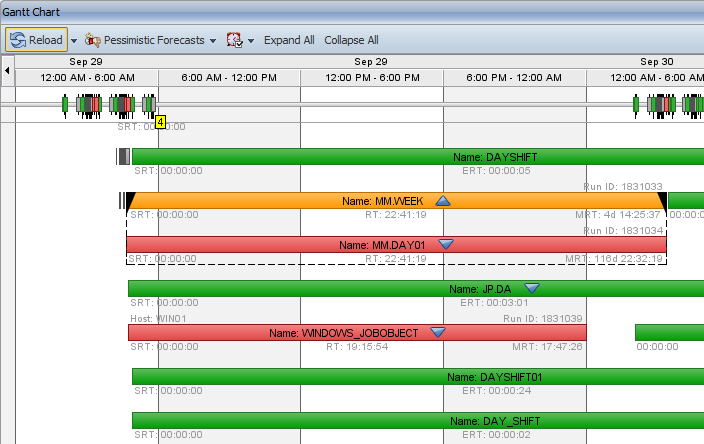The image size is (704, 444).
Task: Click Collapse All in the toolbar
Action: coord(351,40)
